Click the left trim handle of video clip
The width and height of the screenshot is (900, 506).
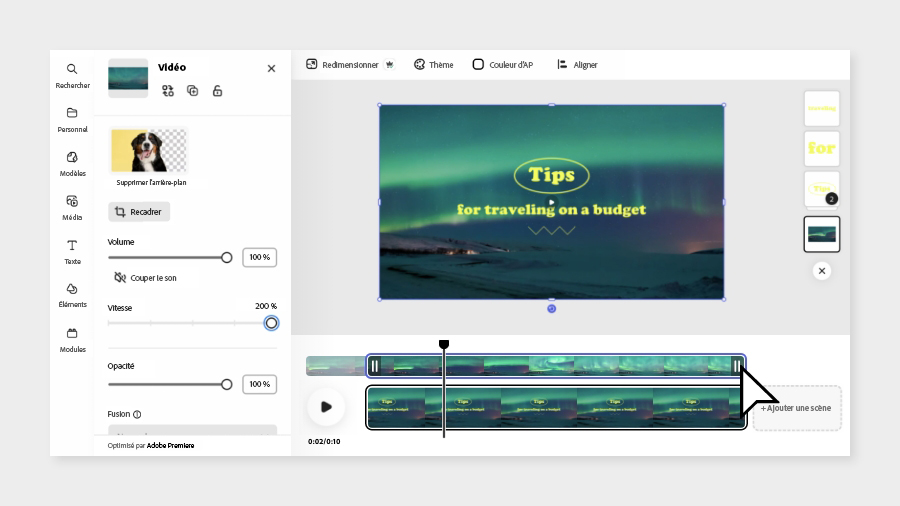[374, 366]
